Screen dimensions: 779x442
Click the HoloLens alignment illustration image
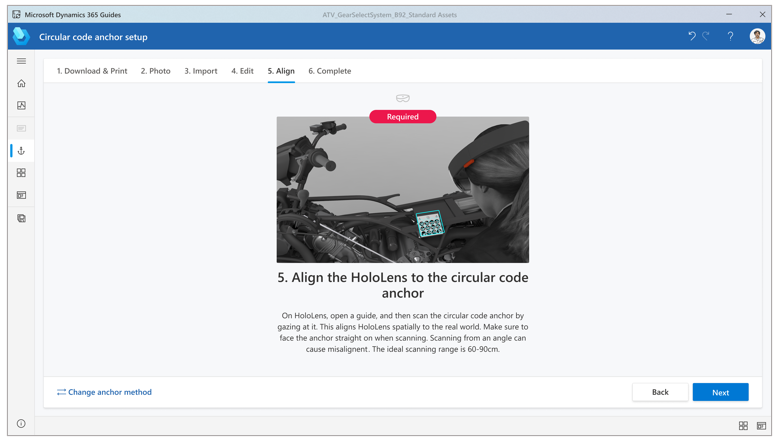[x=403, y=190]
